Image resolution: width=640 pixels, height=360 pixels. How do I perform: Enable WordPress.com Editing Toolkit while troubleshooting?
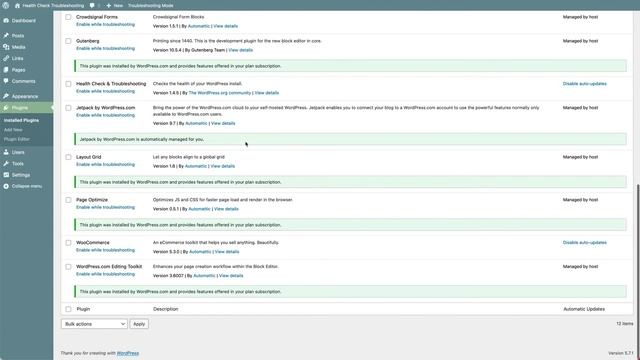coord(105,274)
